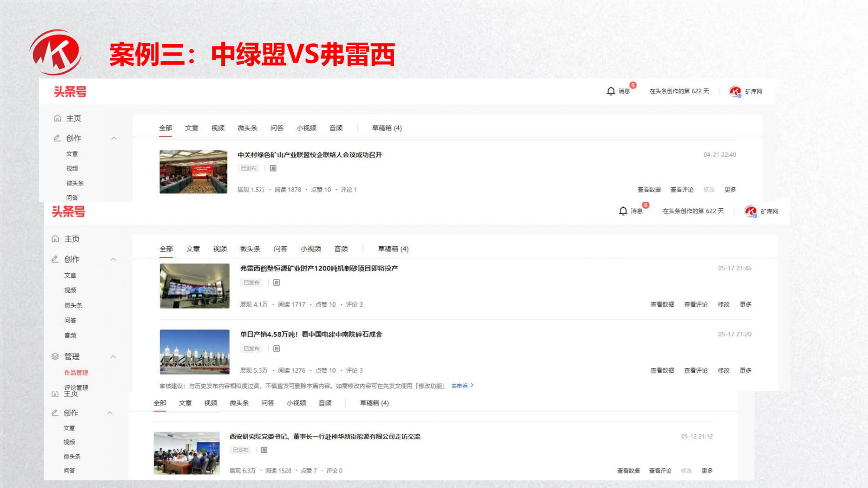Click 更多 for the 中关村绿色矿山 article
This screenshot has width=868, height=488.
coord(730,190)
